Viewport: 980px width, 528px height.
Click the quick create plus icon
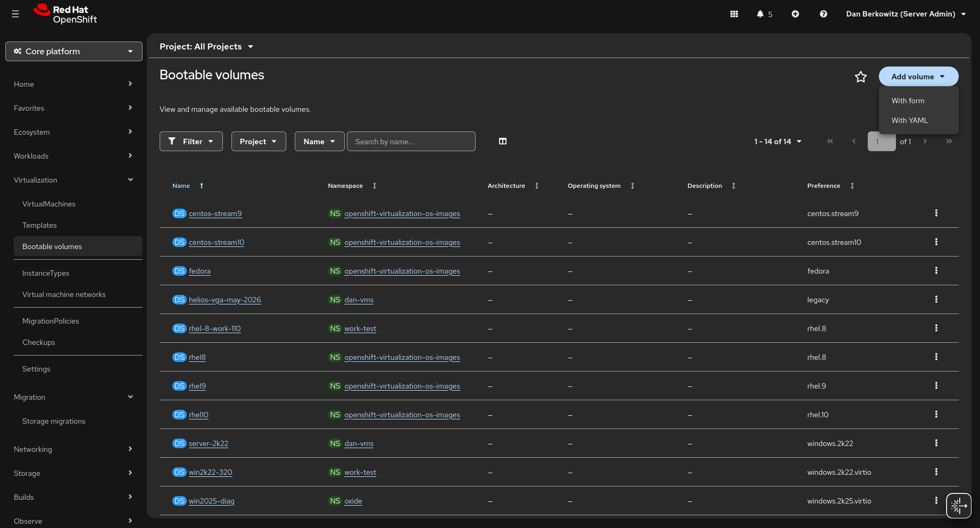click(x=795, y=14)
